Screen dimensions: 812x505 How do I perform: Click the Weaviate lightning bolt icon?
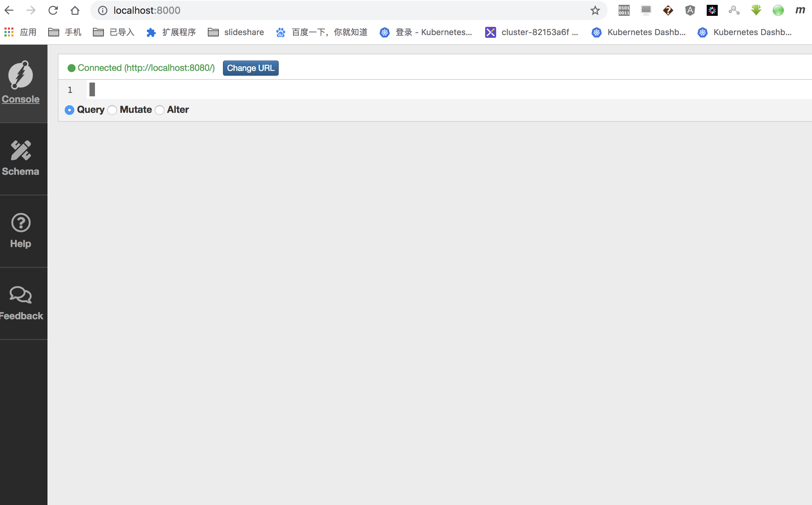[x=20, y=76]
